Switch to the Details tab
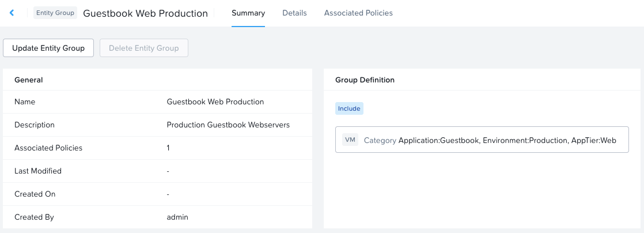The width and height of the screenshot is (644, 233). (294, 13)
